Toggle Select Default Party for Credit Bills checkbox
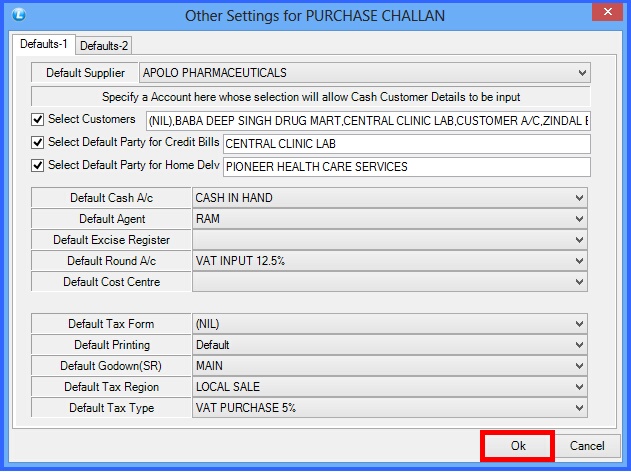This screenshot has height=472, width=631. (x=37, y=142)
